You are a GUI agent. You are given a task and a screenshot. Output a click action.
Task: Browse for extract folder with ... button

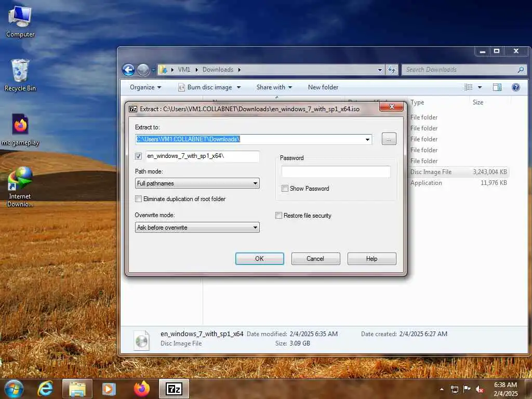pyautogui.click(x=389, y=139)
